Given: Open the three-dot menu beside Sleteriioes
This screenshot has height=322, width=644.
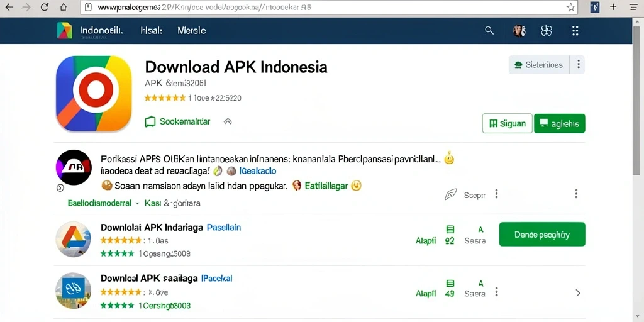Looking at the screenshot, I should pos(579,65).
